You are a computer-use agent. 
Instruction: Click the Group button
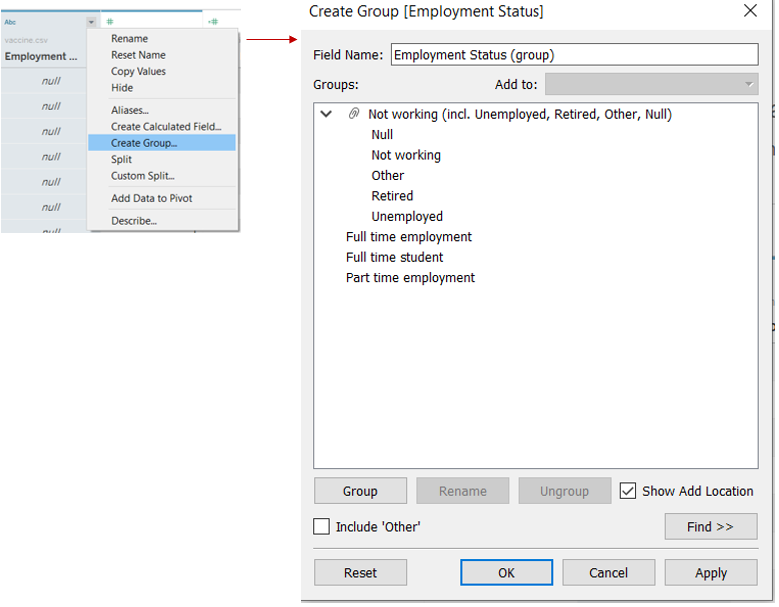(360, 491)
